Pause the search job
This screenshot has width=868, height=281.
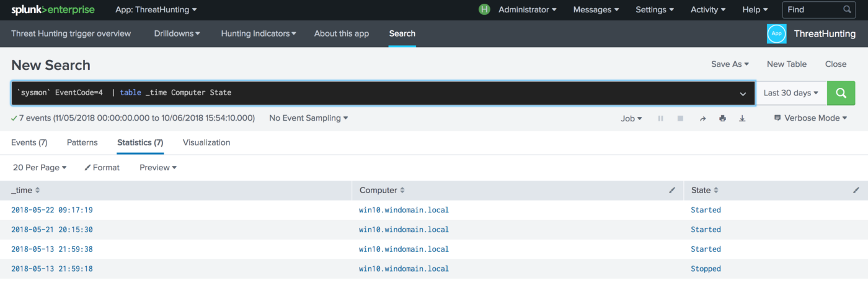click(660, 118)
